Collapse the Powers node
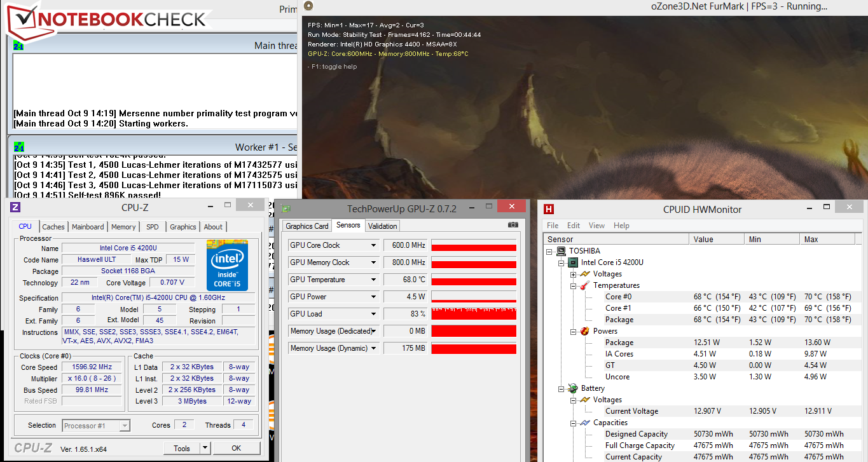Viewport: 868px width, 462px height. click(573, 331)
